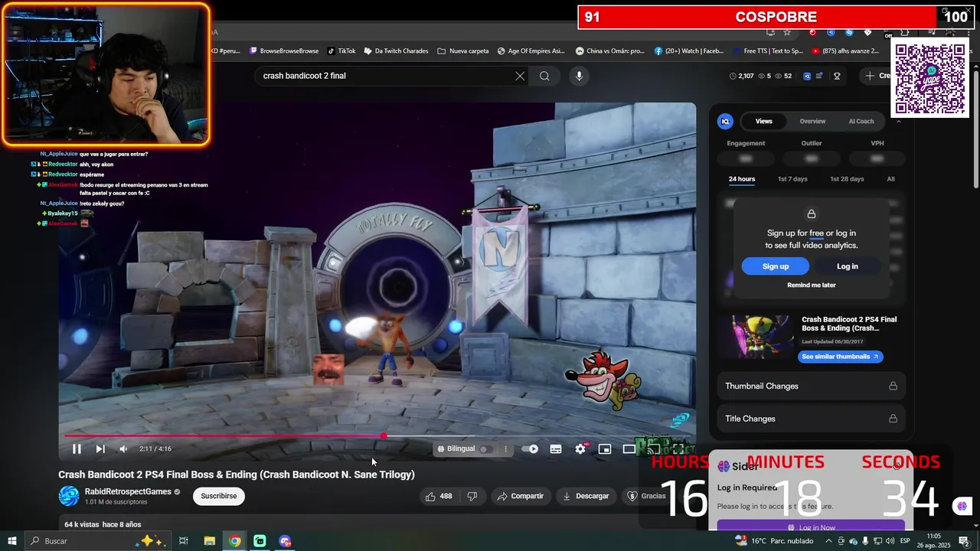
Task: Click See similar thumbnails button
Action: [x=840, y=357]
